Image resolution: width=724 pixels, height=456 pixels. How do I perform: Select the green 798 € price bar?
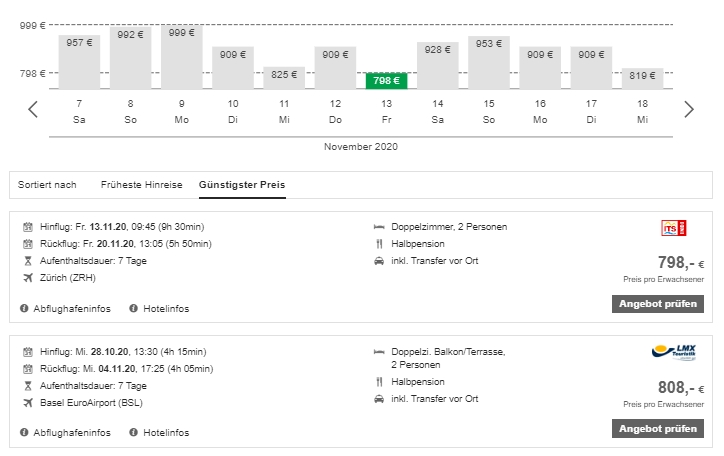pos(386,80)
